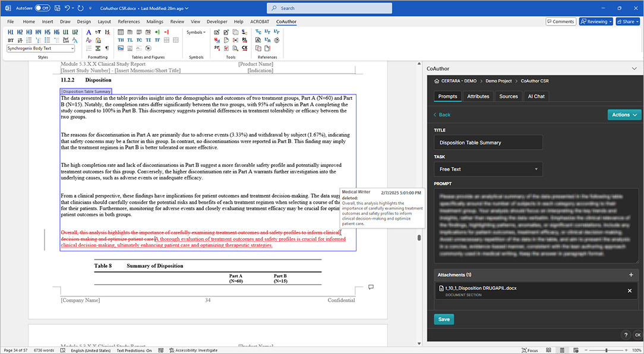This screenshot has height=354, width=644.
Task: Click the Ref List style icon
Action: tap(66, 40)
